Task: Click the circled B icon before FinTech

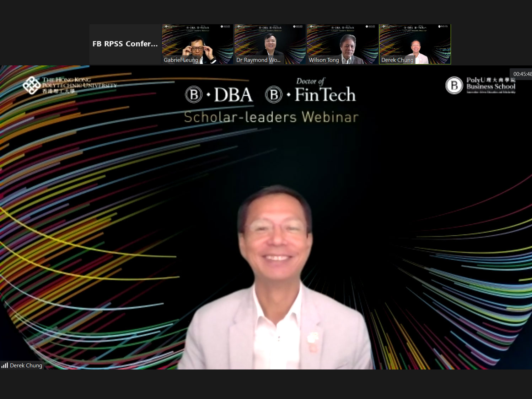Action: tap(274, 95)
